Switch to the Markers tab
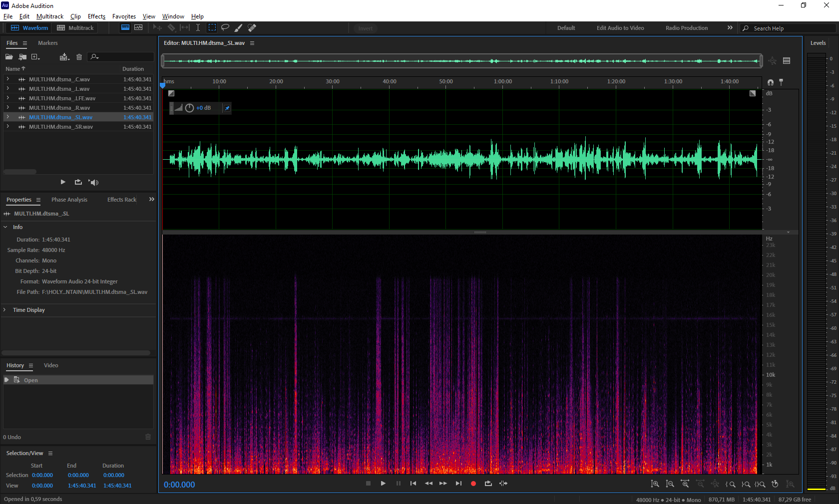This screenshot has height=504, width=839. coord(47,43)
